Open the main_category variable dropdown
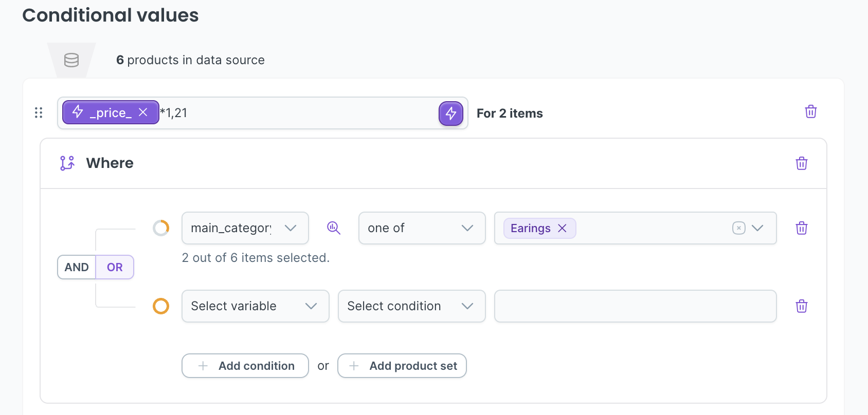The width and height of the screenshot is (868, 415). [x=245, y=228]
